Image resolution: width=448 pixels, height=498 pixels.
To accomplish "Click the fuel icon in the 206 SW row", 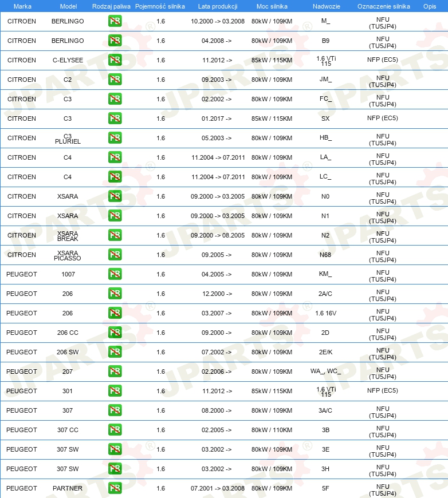I will tap(115, 352).
